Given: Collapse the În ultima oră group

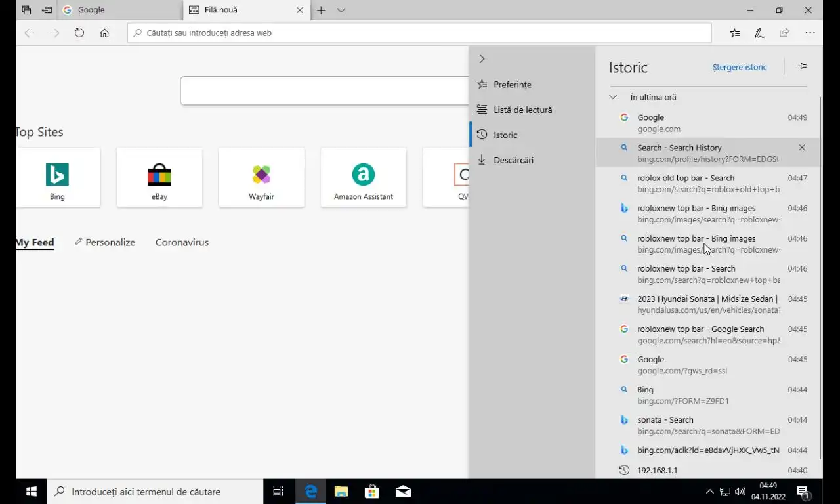Looking at the screenshot, I should click(613, 97).
